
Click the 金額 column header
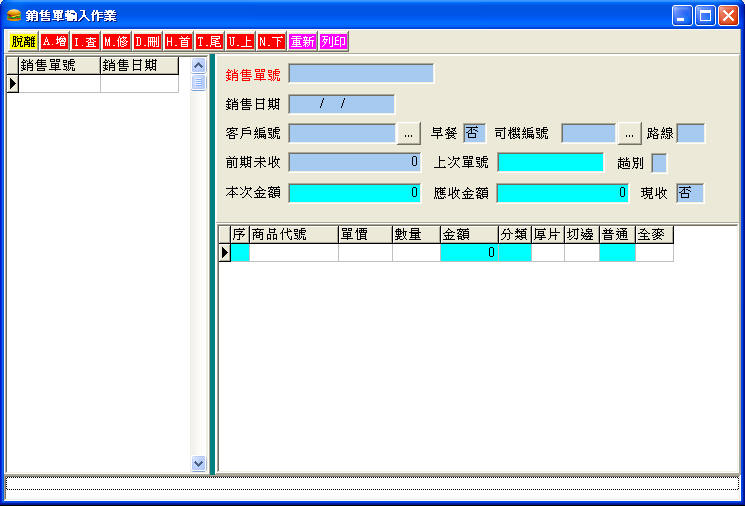pyautogui.click(x=469, y=235)
